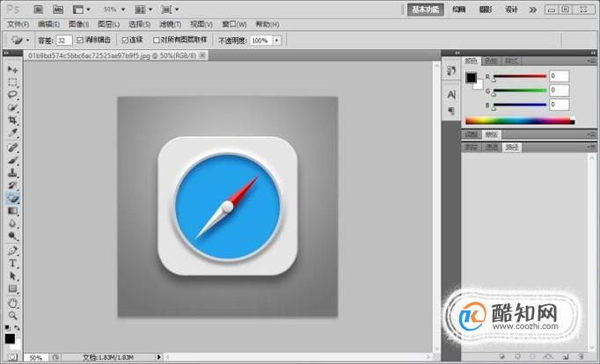Open the collapsed Paragraph panel icon

tap(451, 111)
